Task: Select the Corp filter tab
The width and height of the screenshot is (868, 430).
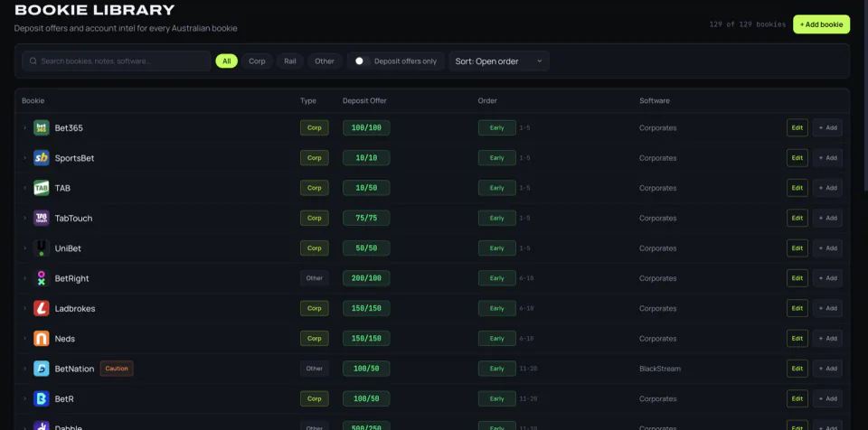Action: click(x=257, y=61)
